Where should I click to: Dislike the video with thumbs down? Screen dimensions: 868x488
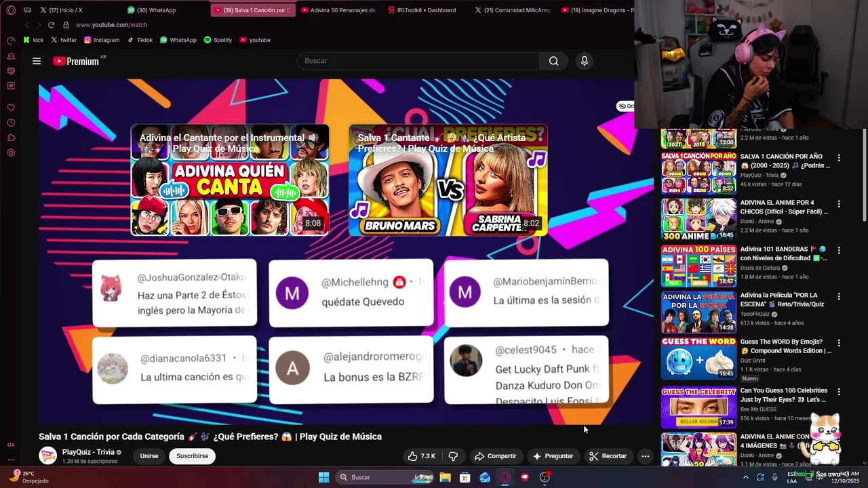pyautogui.click(x=453, y=456)
